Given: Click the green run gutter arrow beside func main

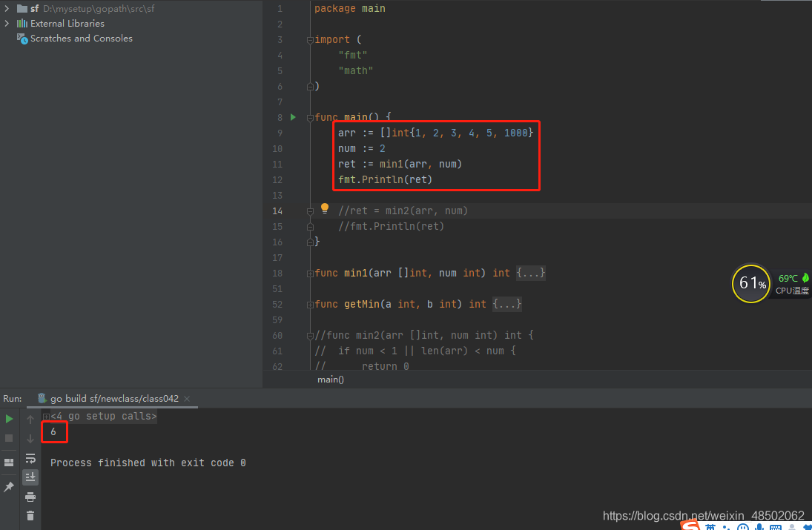Looking at the screenshot, I should (x=293, y=118).
